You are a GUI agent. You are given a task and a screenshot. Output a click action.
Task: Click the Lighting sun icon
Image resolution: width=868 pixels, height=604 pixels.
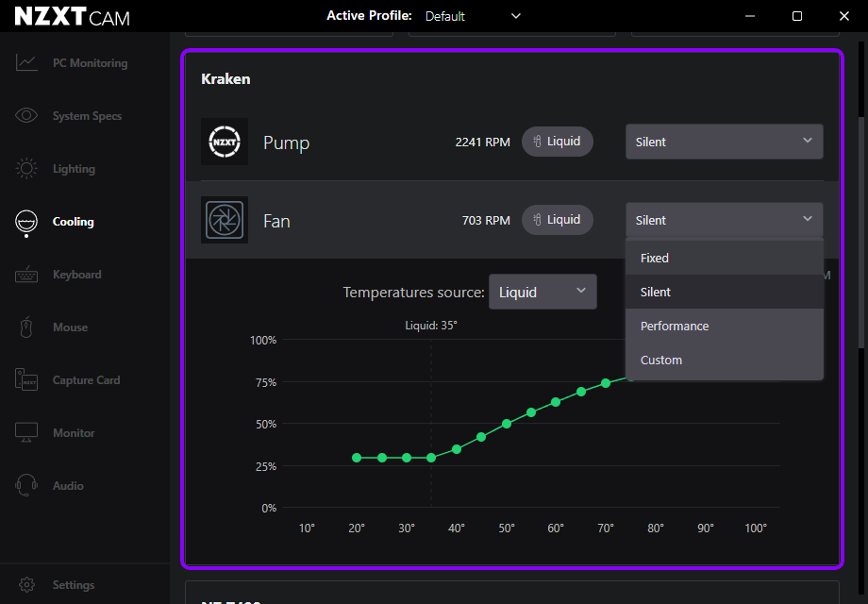click(x=26, y=169)
